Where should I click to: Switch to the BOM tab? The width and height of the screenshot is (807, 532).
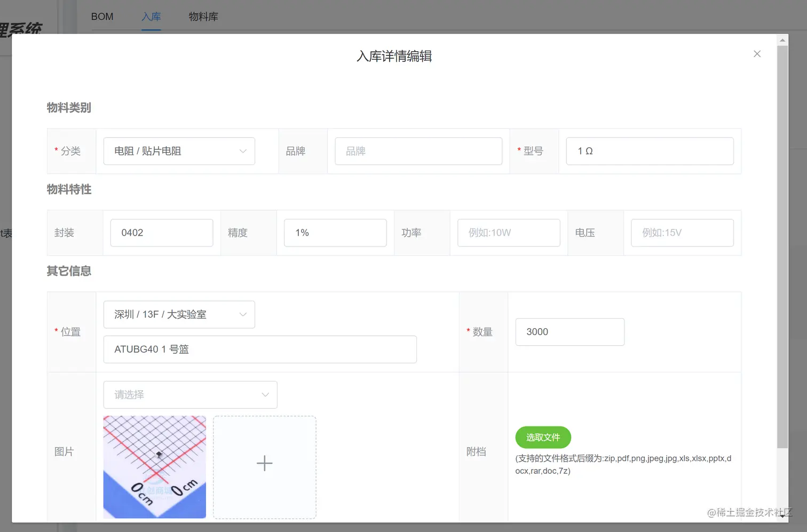point(102,17)
